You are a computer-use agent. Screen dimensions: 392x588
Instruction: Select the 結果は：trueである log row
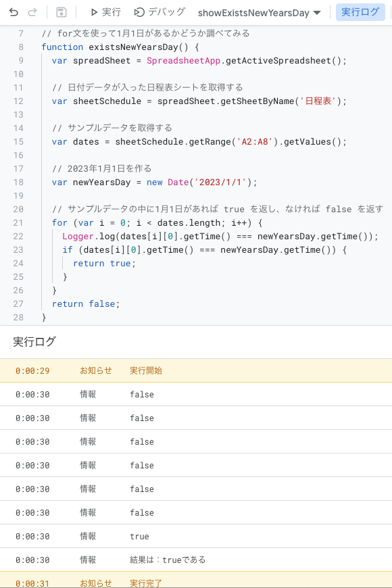pos(196,560)
